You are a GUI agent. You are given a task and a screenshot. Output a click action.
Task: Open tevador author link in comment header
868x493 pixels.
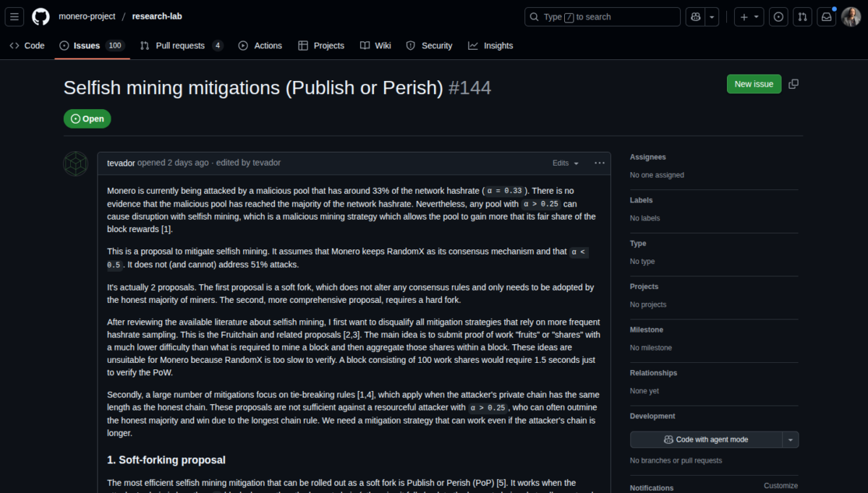[121, 163]
